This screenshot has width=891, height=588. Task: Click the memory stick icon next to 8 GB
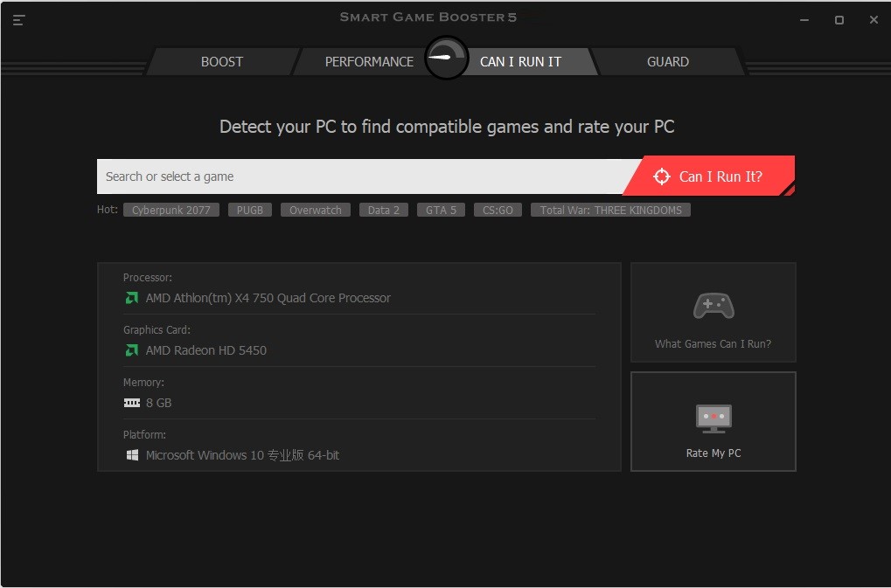coord(131,403)
